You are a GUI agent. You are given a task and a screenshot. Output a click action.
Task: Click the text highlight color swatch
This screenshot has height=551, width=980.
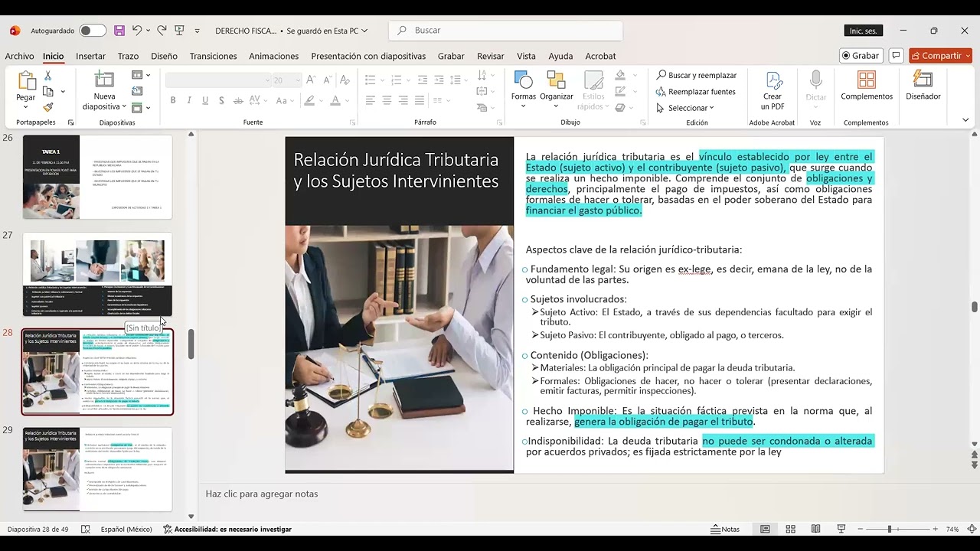click(309, 100)
